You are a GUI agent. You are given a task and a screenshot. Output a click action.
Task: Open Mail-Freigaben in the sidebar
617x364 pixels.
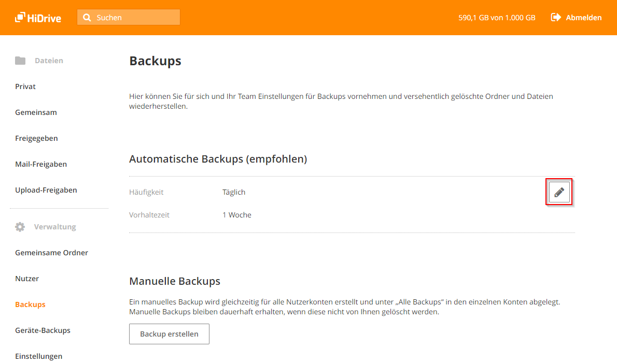(x=41, y=164)
